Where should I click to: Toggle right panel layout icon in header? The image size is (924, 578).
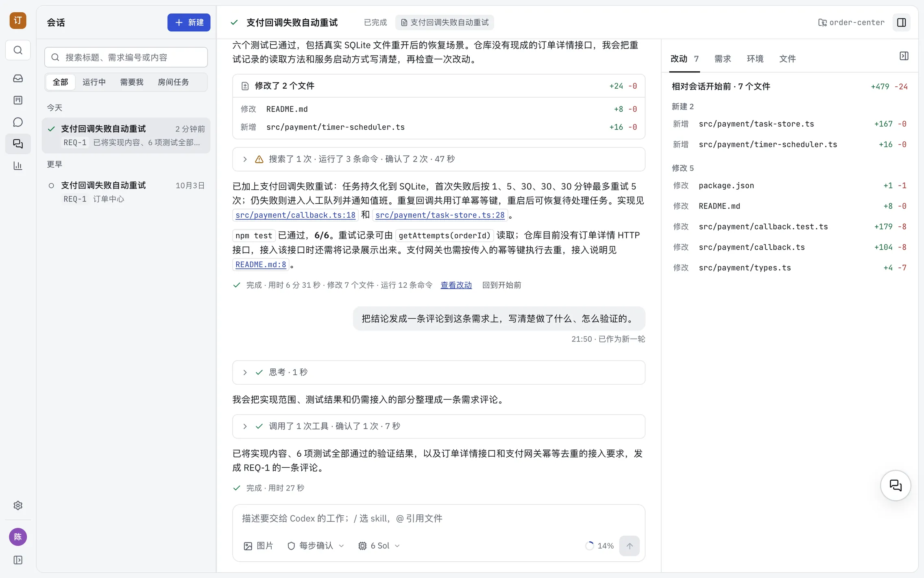901,22
